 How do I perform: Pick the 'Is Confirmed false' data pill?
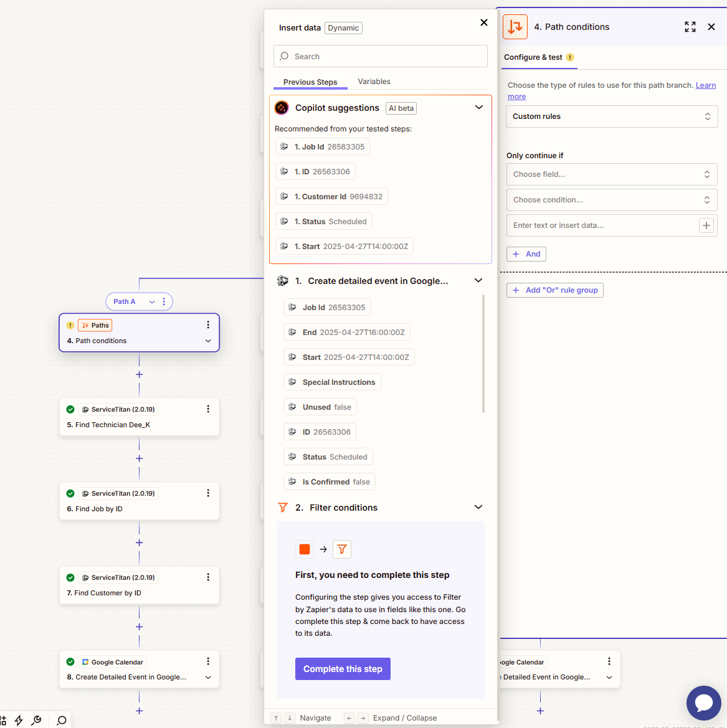(x=330, y=482)
